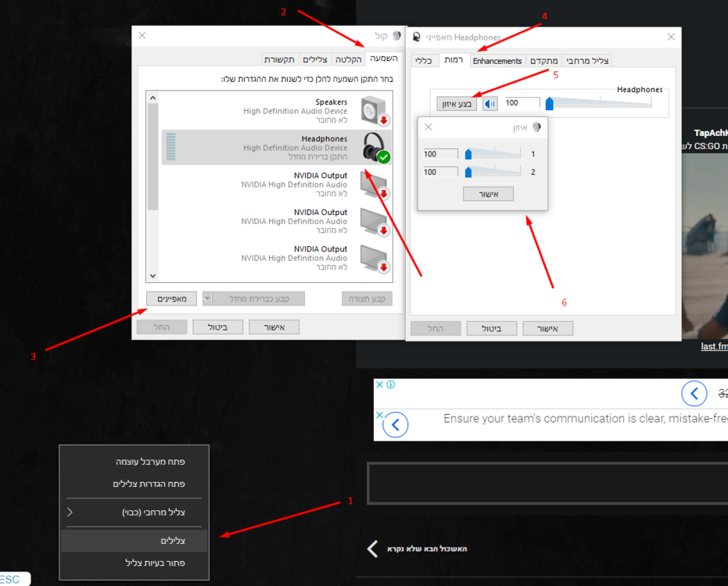Open the last.fm link
The height and width of the screenshot is (586, 728).
pos(714,347)
